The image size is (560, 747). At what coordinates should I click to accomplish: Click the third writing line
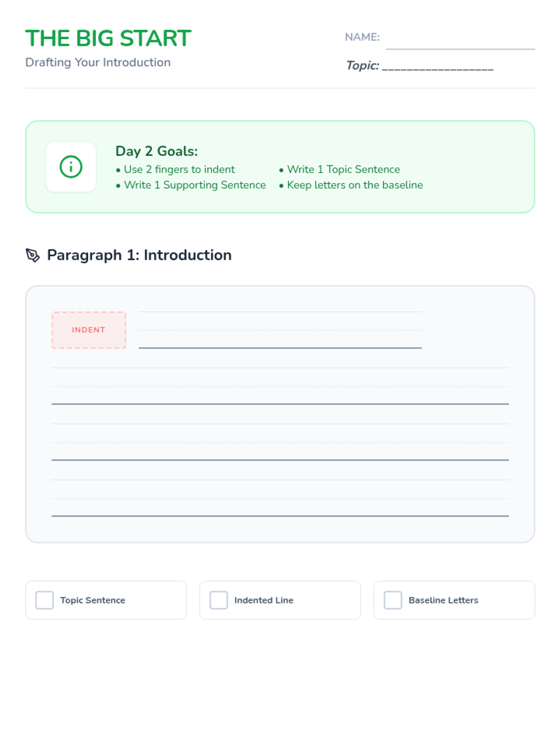pyautogui.click(x=280, y=443)
